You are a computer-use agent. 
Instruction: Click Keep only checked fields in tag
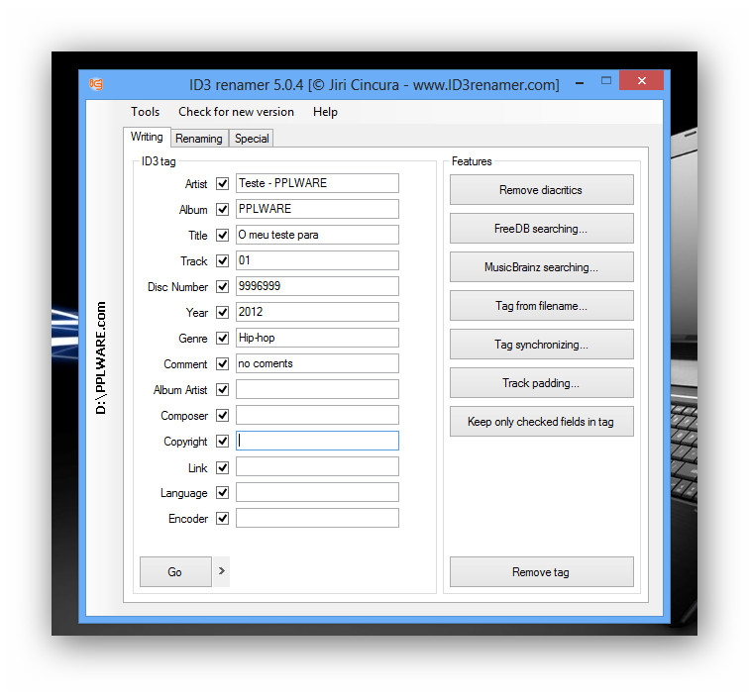point(542,422)
